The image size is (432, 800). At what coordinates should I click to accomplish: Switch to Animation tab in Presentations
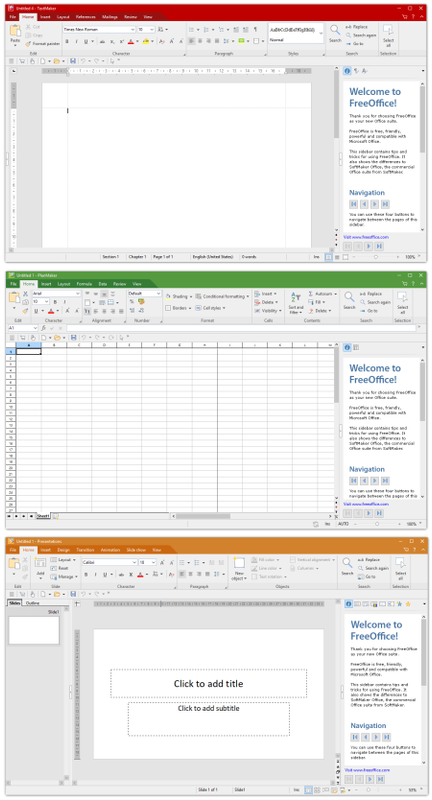point(110,550)
